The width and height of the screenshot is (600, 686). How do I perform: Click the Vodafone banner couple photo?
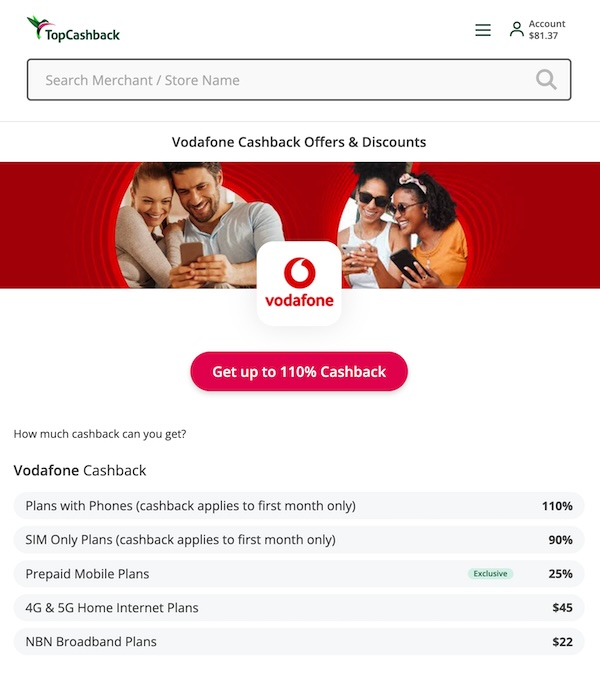pos(197,225)
